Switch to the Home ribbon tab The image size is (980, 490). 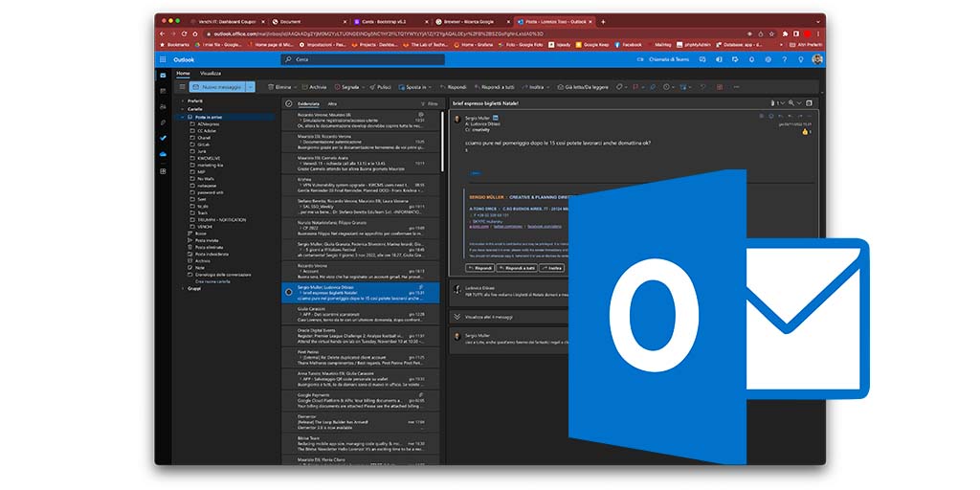click(x=183, y=73)
